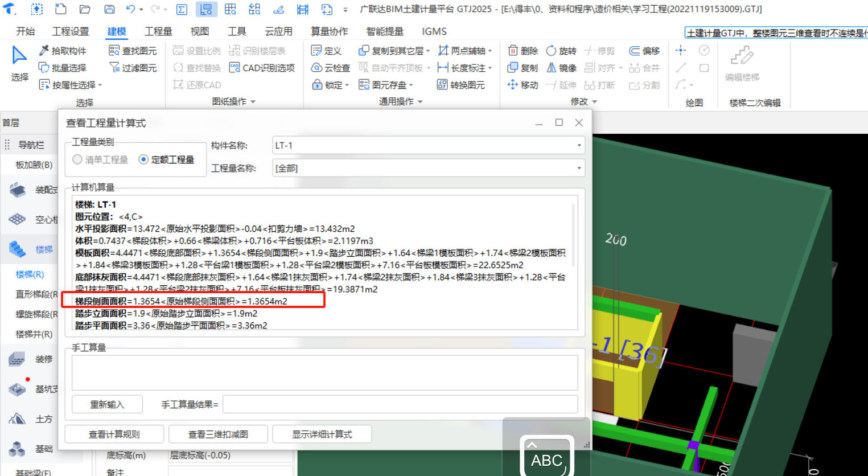The image size is (868, 476).
Task: Expand the 锁定 lock dropdown
Action: point(347,85)
